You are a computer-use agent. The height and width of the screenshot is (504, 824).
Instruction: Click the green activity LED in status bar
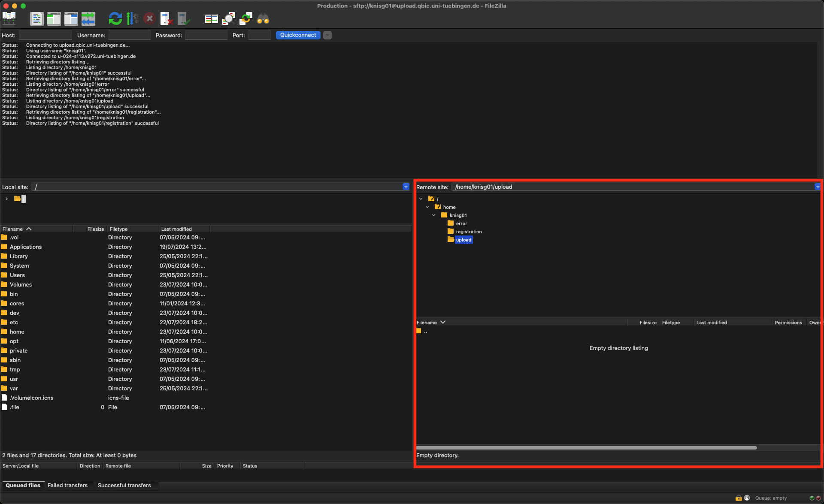tap(812, 498)
